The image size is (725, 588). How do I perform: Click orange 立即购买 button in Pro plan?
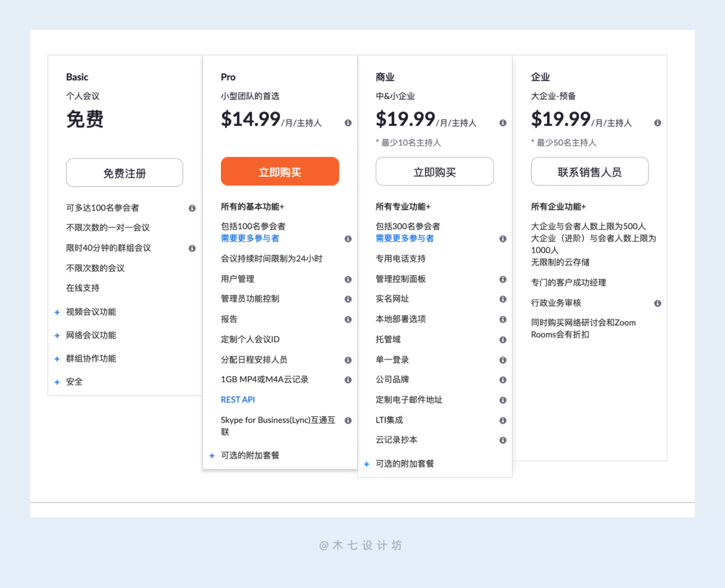(x=279, y=171)
